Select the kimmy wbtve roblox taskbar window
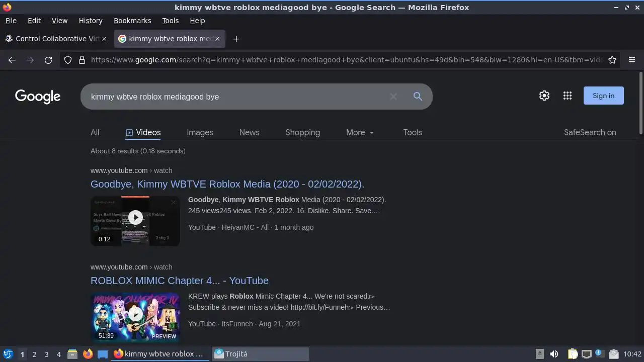Viewport: 644px width, 362px height. point(160,354)
